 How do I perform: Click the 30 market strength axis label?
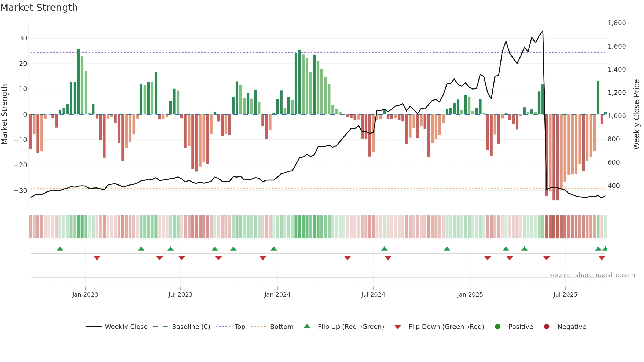pos(23,38)
